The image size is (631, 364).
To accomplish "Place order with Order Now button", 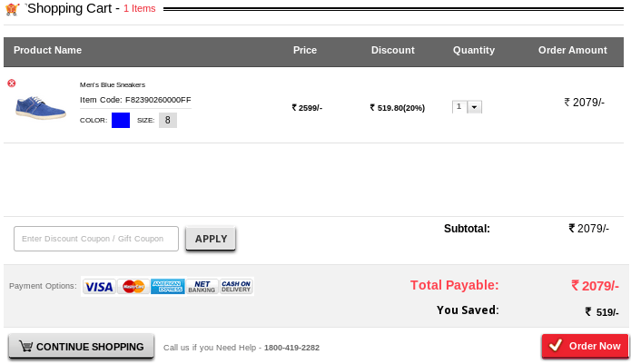I will tap(585, 346).
